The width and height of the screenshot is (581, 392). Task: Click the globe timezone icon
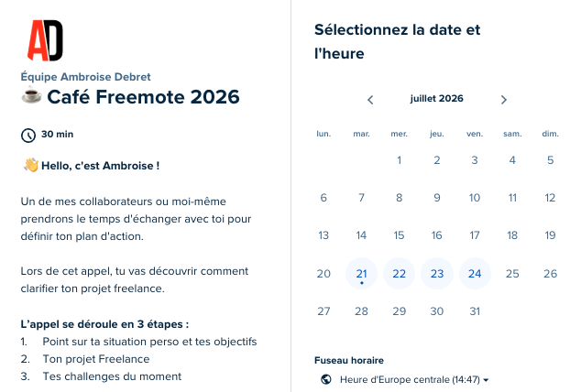coord(326,379)
